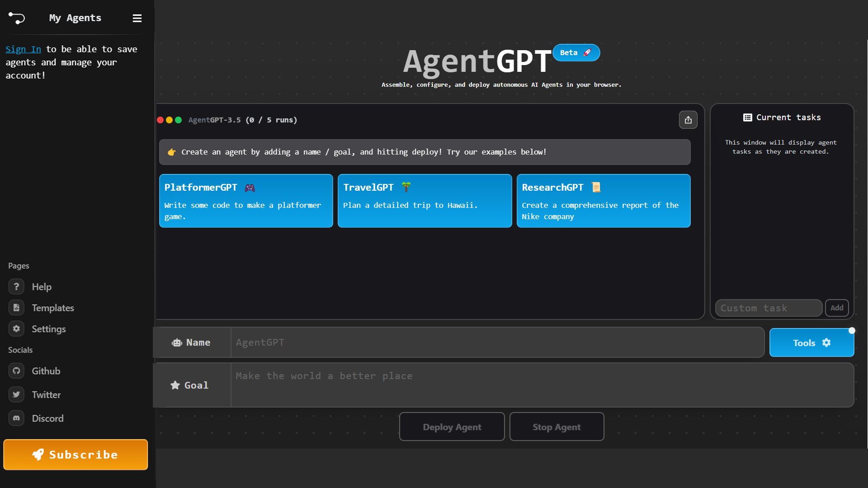Viewport: 868px width, 488px height.
Task: Open Twitter from the Socials section
Action: point(16,394)
